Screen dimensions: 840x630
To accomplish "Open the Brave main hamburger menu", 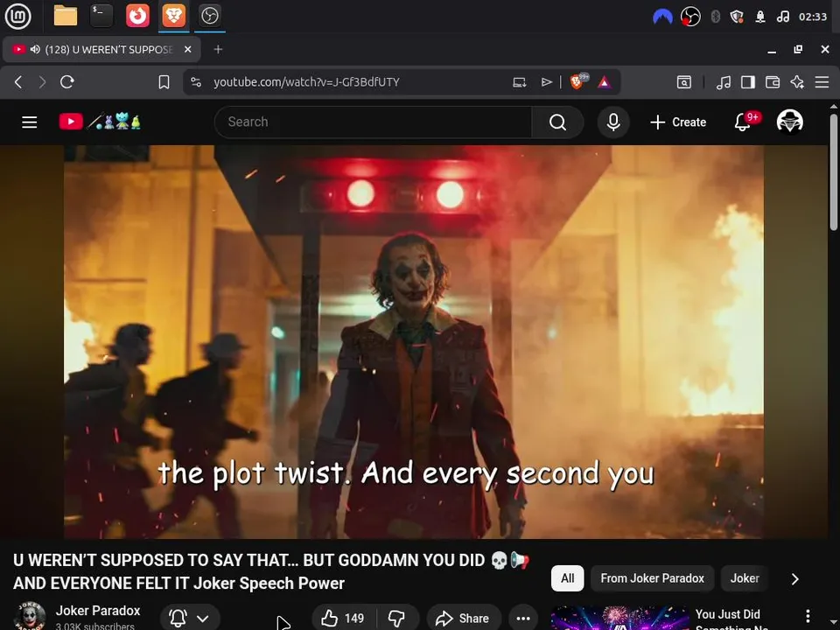I will pos(822,82).
